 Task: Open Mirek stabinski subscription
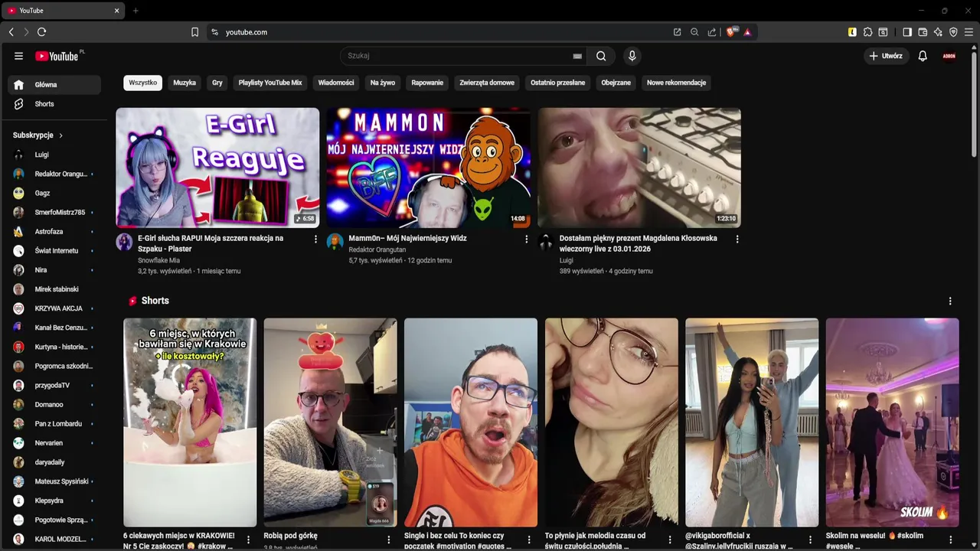tap(54, 289)
